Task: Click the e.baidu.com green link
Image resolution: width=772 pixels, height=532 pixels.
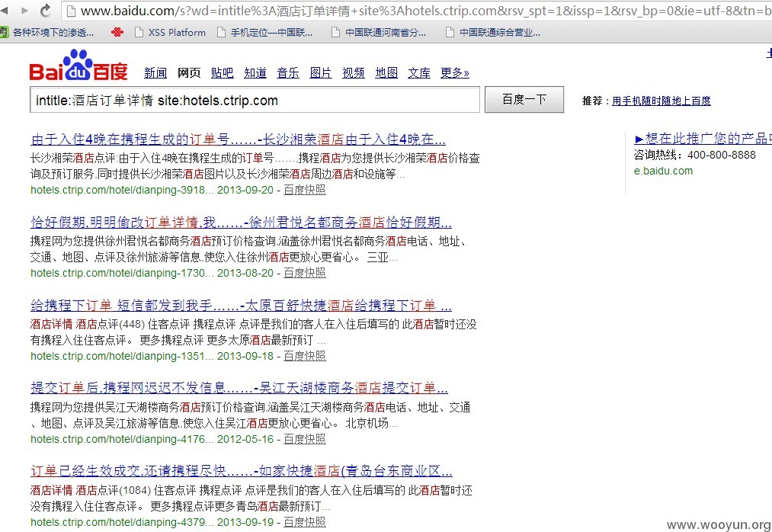Action: [663, 171]
